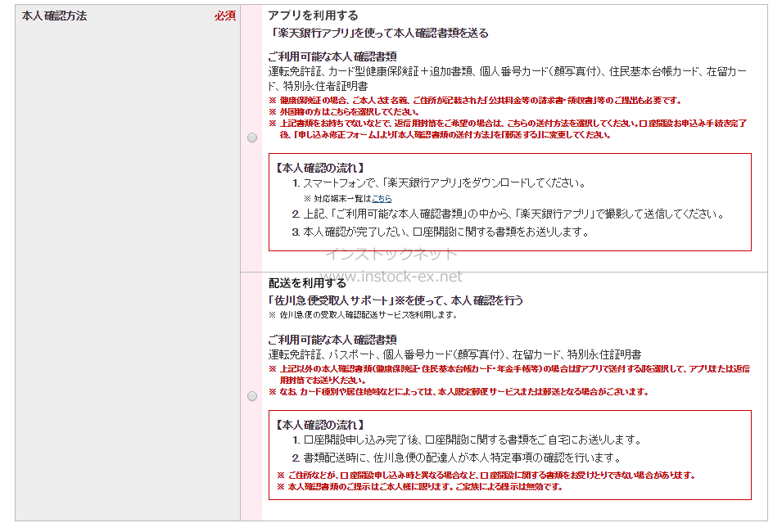Click step 1 スマートフォンで download instruction
Image resolution: width=782 pixels, height=532 pixels.
(439, 183)
